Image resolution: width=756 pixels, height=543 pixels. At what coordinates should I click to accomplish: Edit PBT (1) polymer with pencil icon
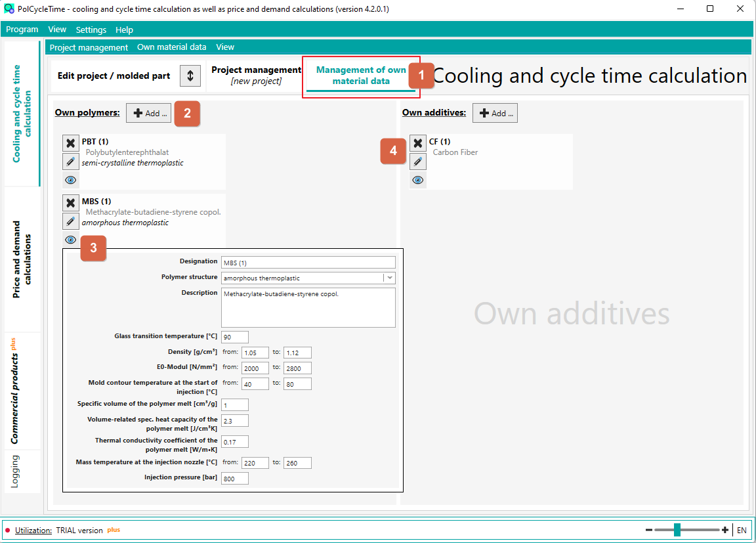tap(70, 162)
